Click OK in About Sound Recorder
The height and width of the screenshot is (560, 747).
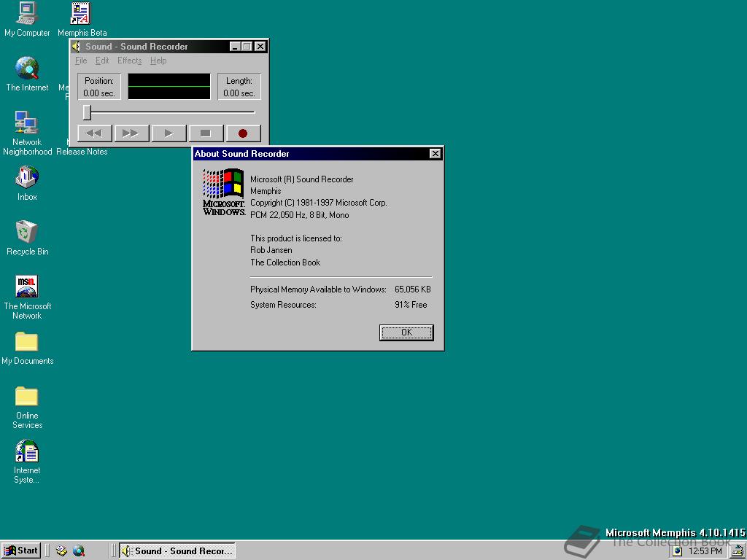click(406, 332)
